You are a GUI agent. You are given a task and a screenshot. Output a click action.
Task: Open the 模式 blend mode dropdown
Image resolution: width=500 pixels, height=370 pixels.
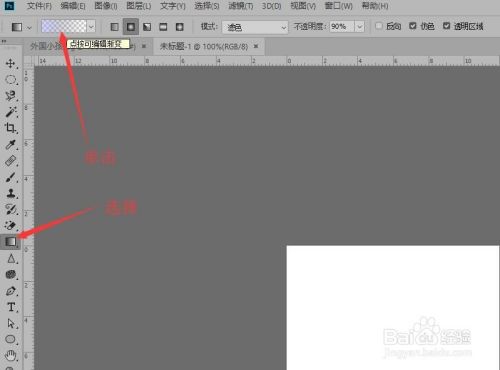coord(255,27)
